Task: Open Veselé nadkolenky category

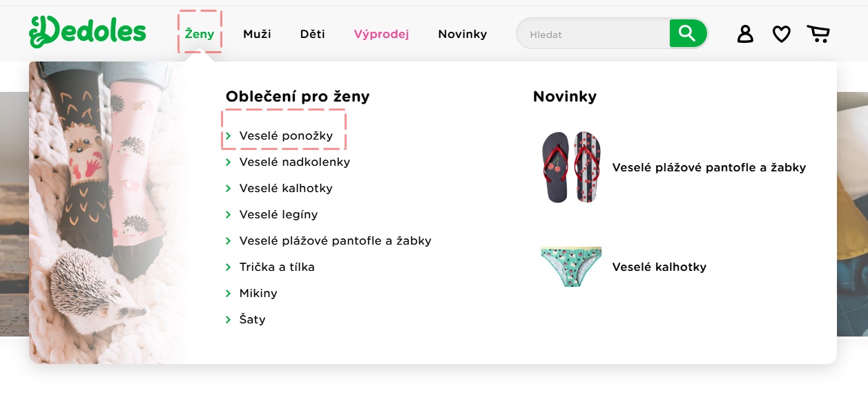Action: coord(294,162)
